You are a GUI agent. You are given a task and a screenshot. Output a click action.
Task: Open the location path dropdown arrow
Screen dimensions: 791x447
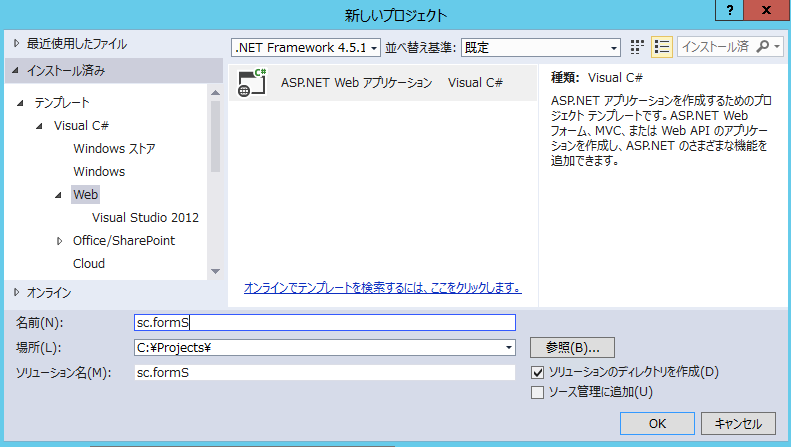(509, 348)
